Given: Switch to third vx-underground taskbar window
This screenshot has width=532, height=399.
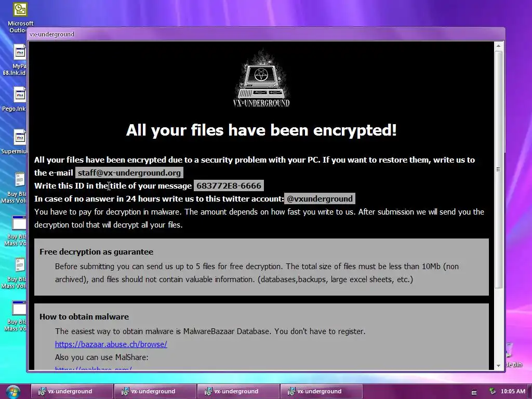Looking at the screenshot, I should [238, 391].
